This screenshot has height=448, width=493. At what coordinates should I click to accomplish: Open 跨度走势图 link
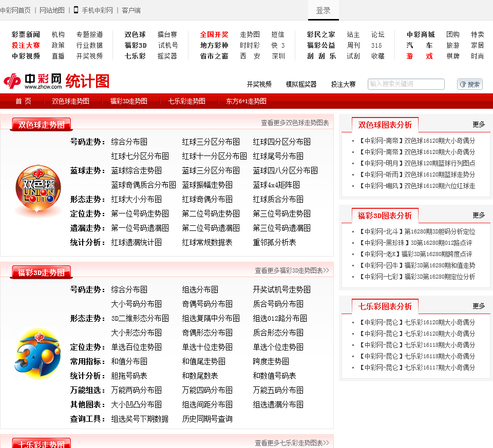tap(271, 362)
